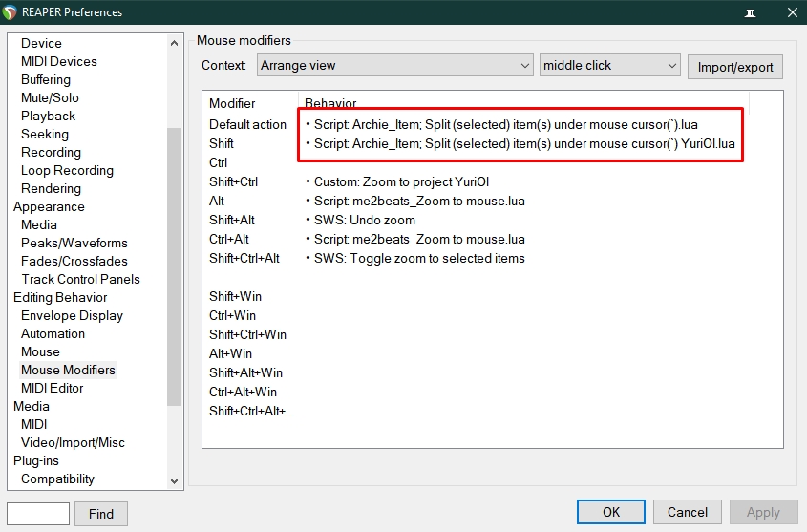The height and width of the screenshot is (532, 807).
Task: Open Compatibility settings
Action: (x=57, y=479)
